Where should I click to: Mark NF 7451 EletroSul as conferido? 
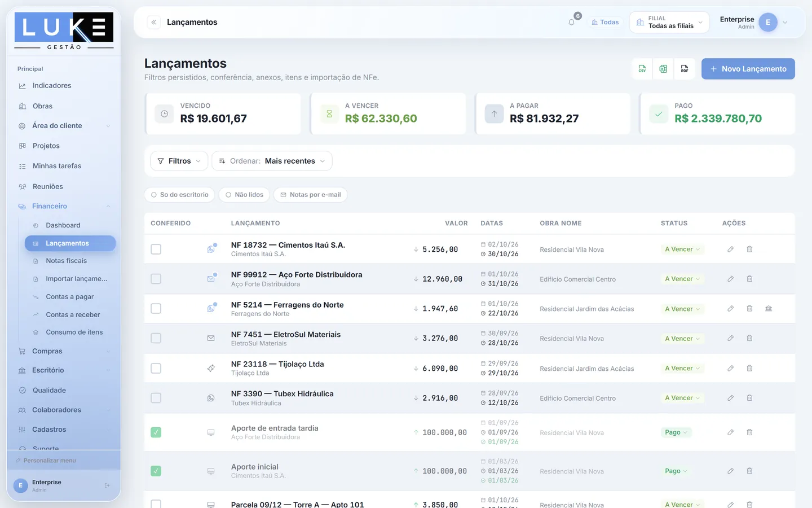[x=156, y=338]
